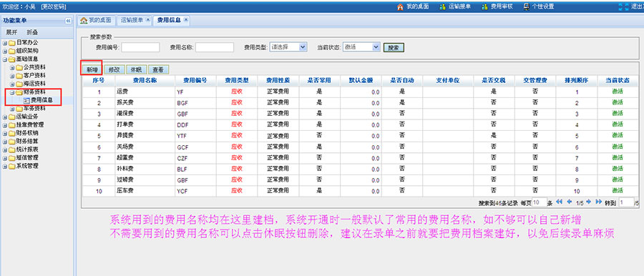Select the 报关费 row cell
This screenshot has height=276, width=644.
[145, 103]
